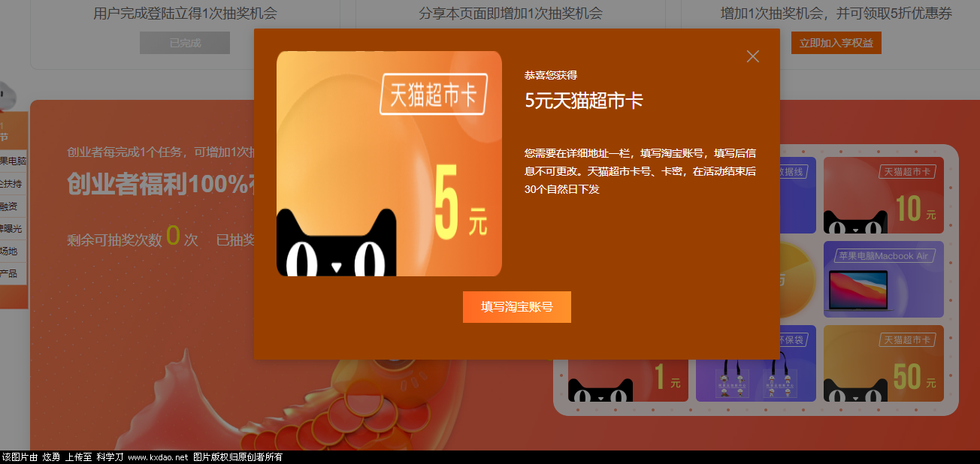Screen dimensions: 980x464
Task: Click the prize description paragraph starting 您需要在详细地址
Action: (640, 171)
